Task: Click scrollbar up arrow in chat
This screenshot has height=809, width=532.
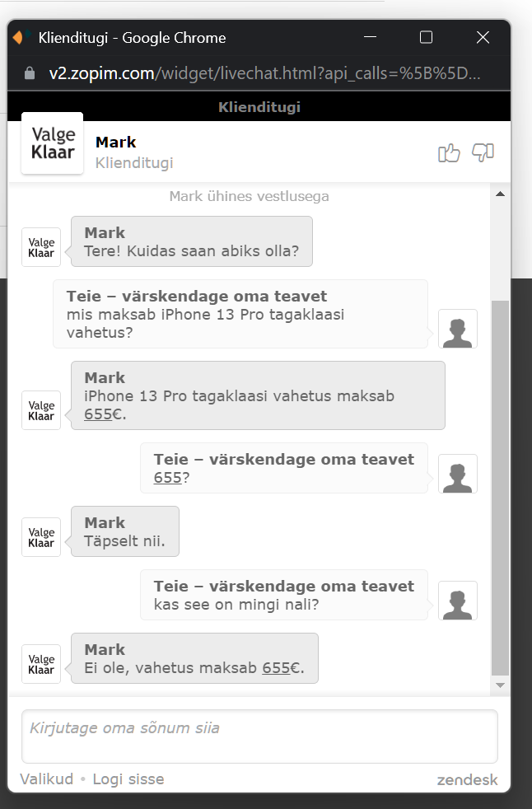Action: [x=500, y=194]
